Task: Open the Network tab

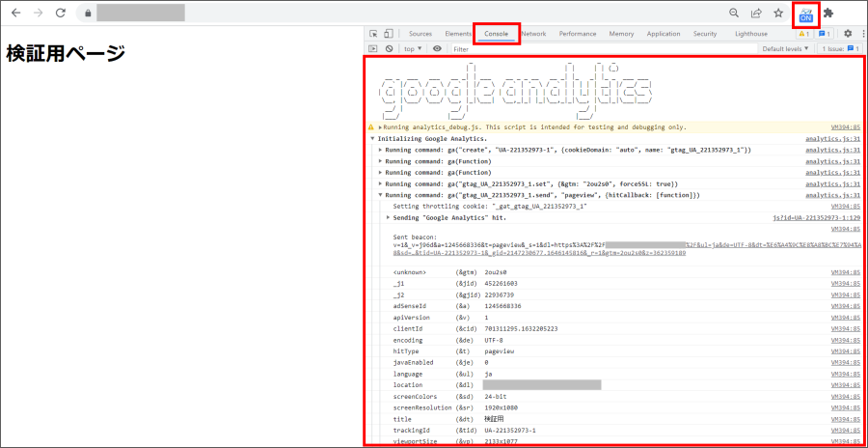Action: click(533, 34)
